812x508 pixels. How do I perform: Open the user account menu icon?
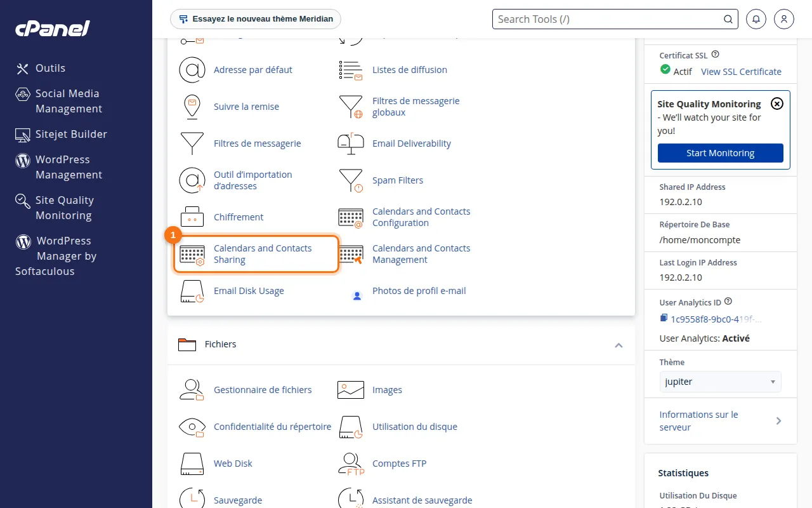pos(784,19)
